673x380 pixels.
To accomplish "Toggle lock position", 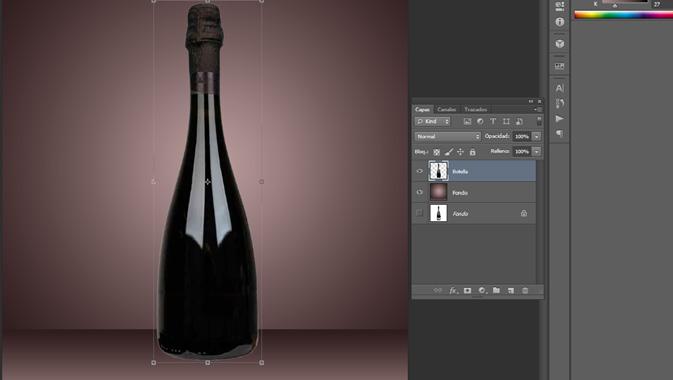I will tap(461, 152).
